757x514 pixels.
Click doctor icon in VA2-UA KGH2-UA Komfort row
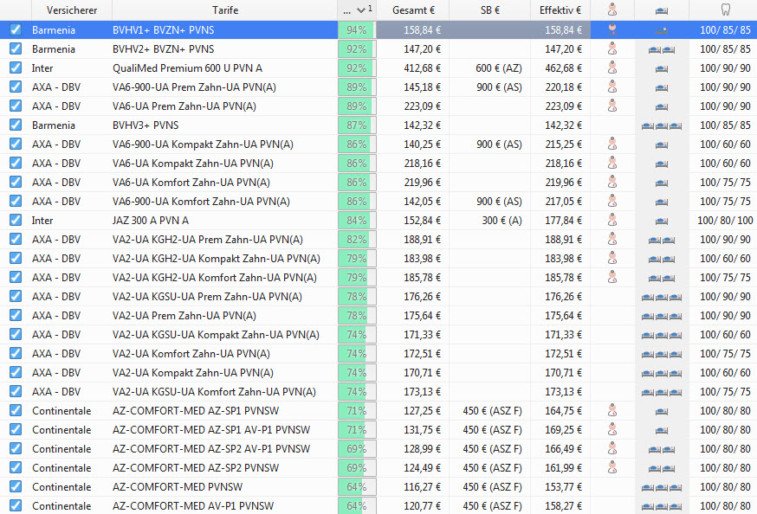coord(612,277)
